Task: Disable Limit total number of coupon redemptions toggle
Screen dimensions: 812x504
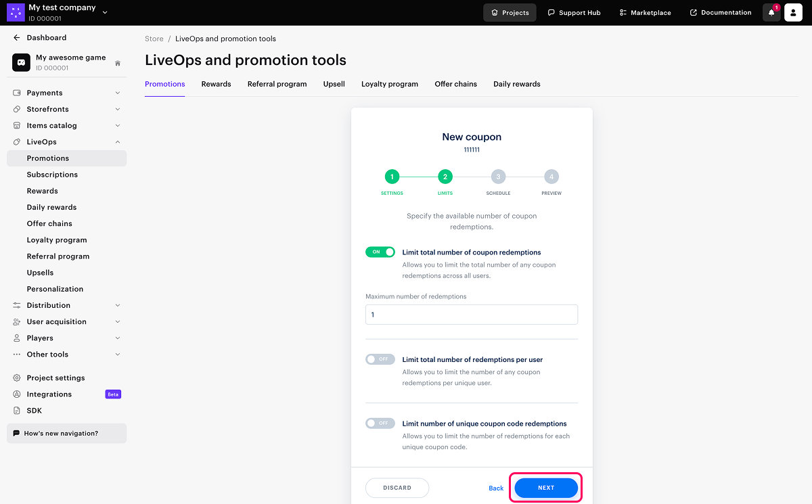Action: click(x=380, y=252)
